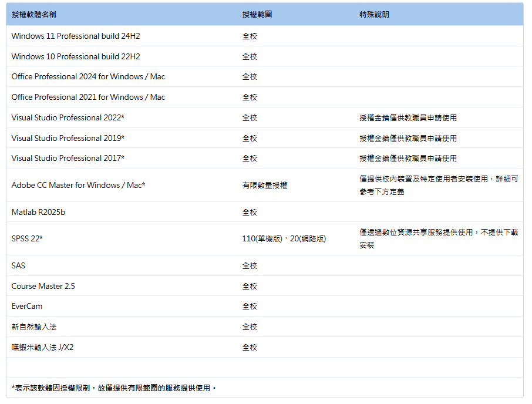Click the 授權軟體名稱 column header
The width and height of the screenshot is (532, 404).
point(34,15)
